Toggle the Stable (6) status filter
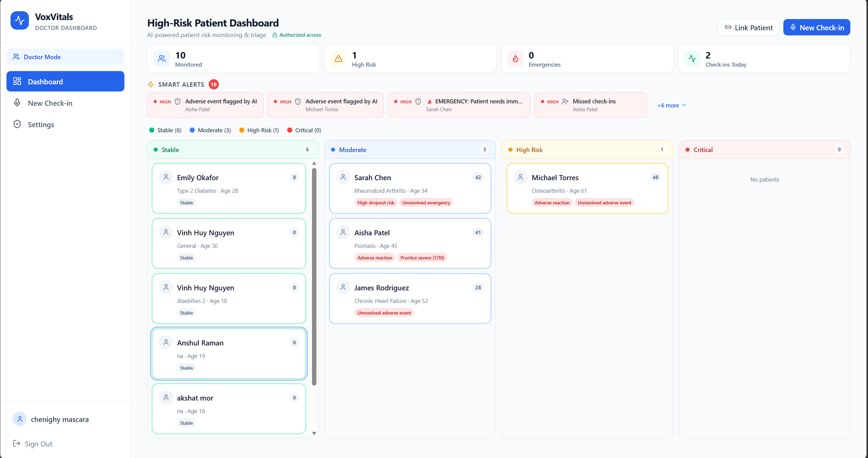Image resolution: width=868 pixels, height=458 pixels. click(166, 130)
